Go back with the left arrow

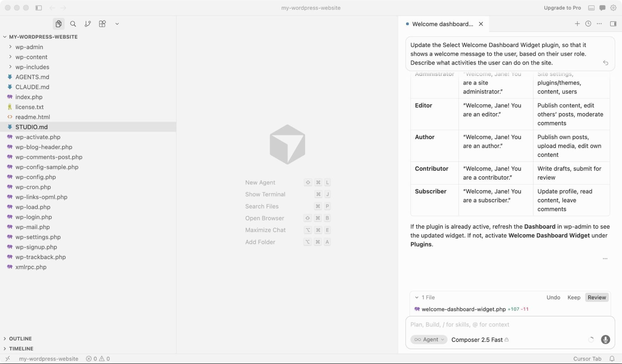click(52, 8)
